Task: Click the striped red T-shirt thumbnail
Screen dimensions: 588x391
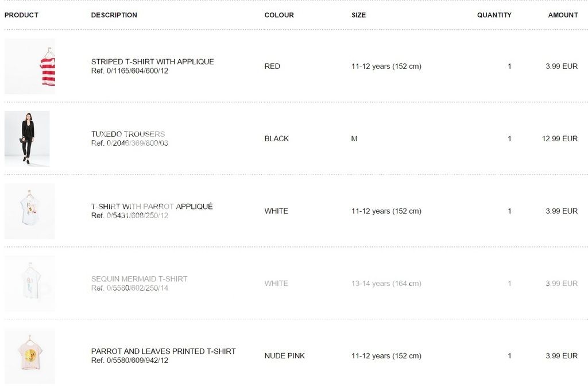Action: 30,67
